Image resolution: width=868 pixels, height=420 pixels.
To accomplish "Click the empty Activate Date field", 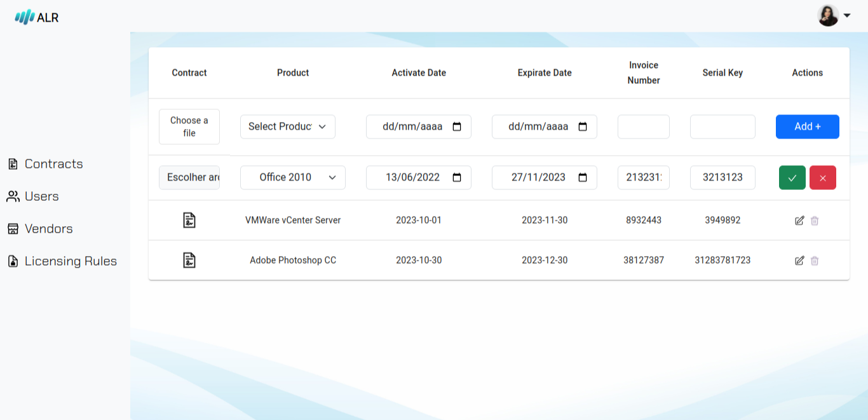I will pyautogui.click(x=419, y=126).
